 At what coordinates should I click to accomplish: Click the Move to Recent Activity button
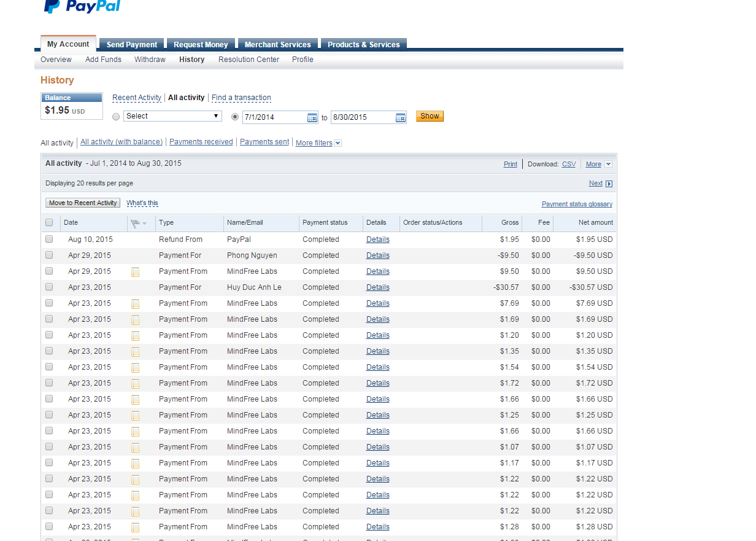(83, 203)
